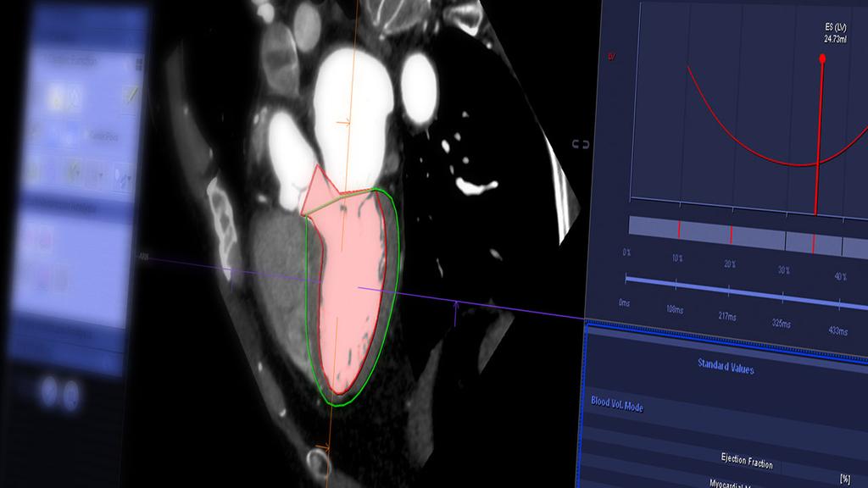The height and width of the screenshot is (488, 868).
Task: Switch to the Standard Values tab
Action: (726, 368)
